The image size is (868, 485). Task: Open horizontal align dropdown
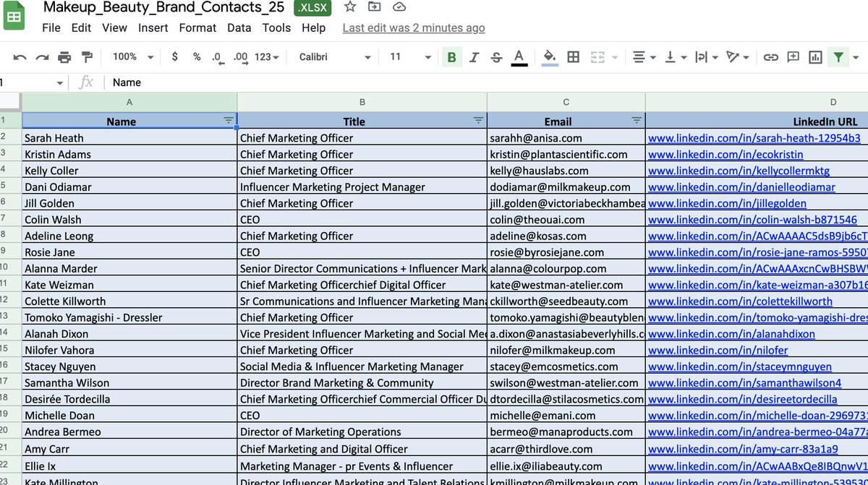645,57
